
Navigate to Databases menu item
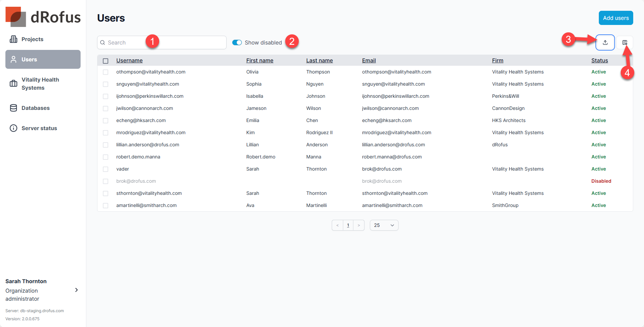click(x=35, y=108)
